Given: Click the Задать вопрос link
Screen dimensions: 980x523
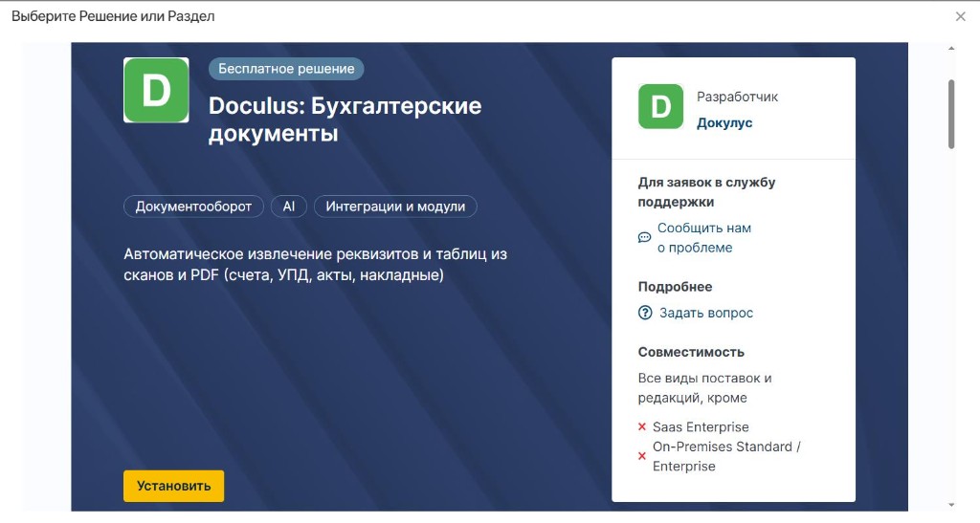Looking at the screenshot, I should pos(706,313).
